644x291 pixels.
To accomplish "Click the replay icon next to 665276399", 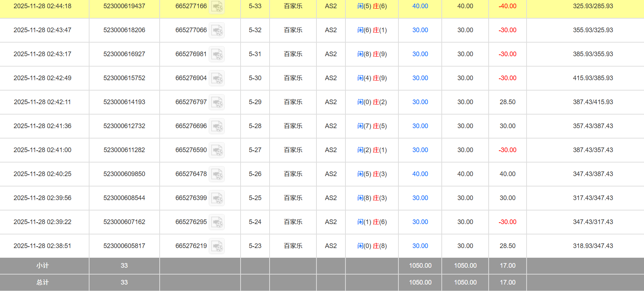I will (217, 198).
